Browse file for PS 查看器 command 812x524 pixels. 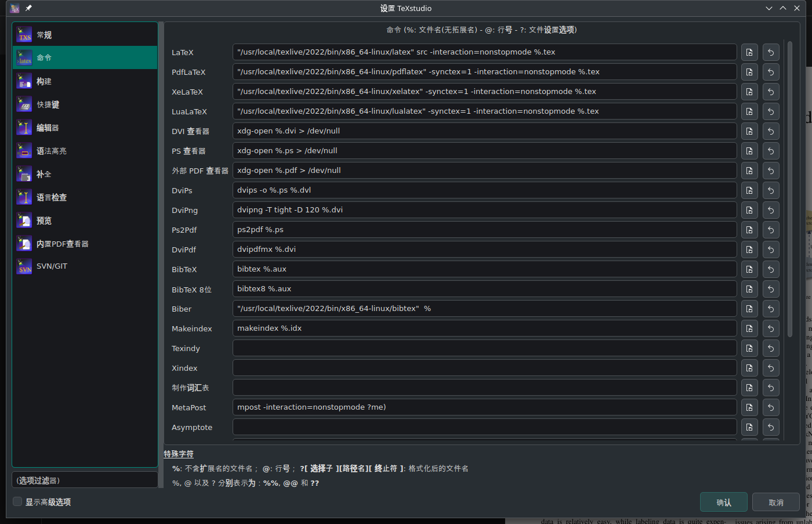point(749,151)
